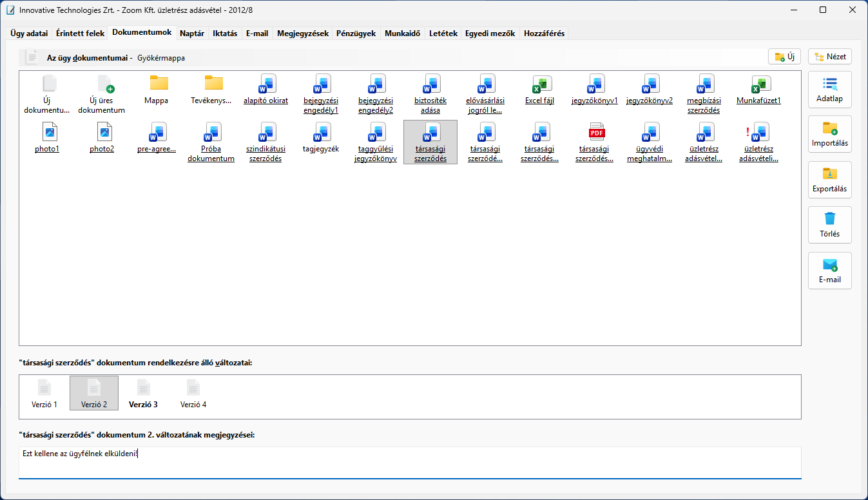The height and width of the screenshot is (500, 868).
Task: Select the Excel fájl document icon
Action: pyautogui.click(x=539, y=84)
